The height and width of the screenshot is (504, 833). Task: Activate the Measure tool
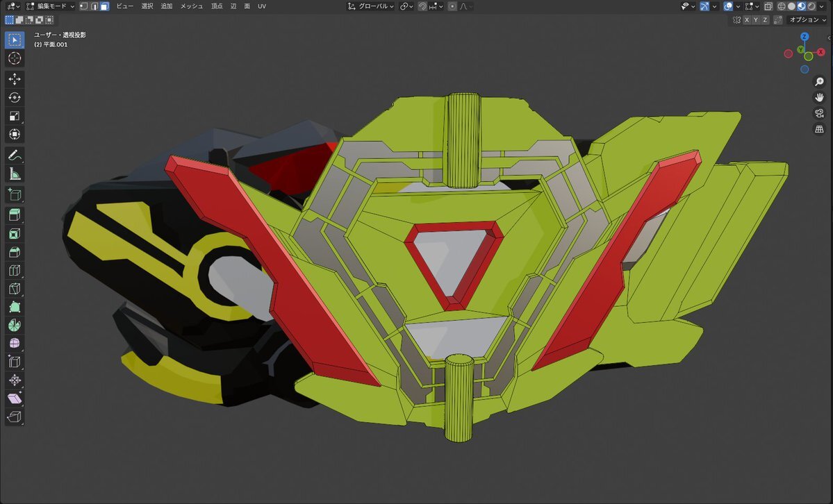pyautogui.click(x=15, y=174)
